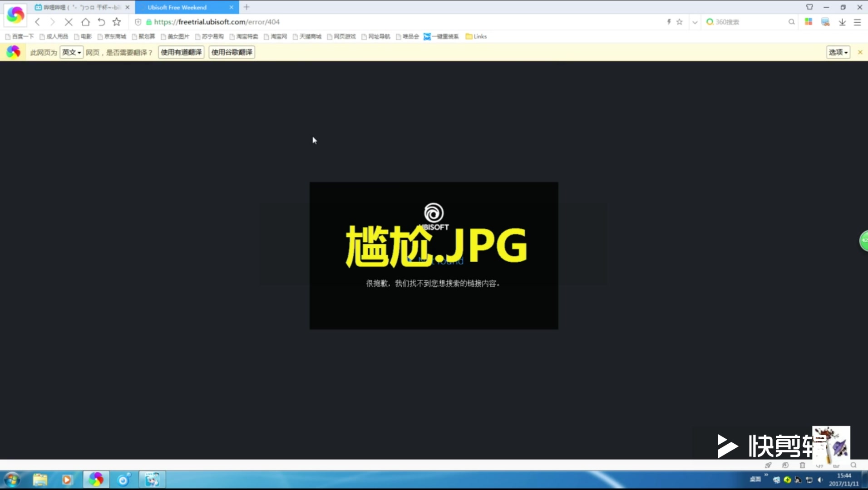The image size is (868, 490).
Task: Click the colored grid apps icon
Action: 809,21
